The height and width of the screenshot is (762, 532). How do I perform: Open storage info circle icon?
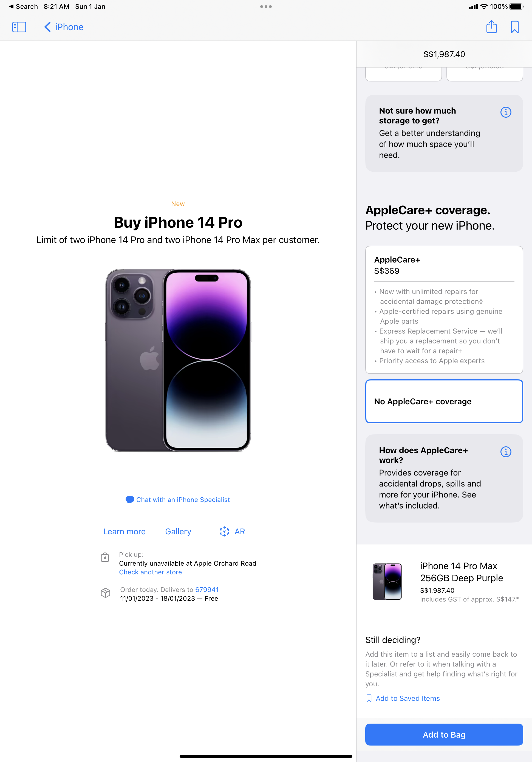(505, 112)
